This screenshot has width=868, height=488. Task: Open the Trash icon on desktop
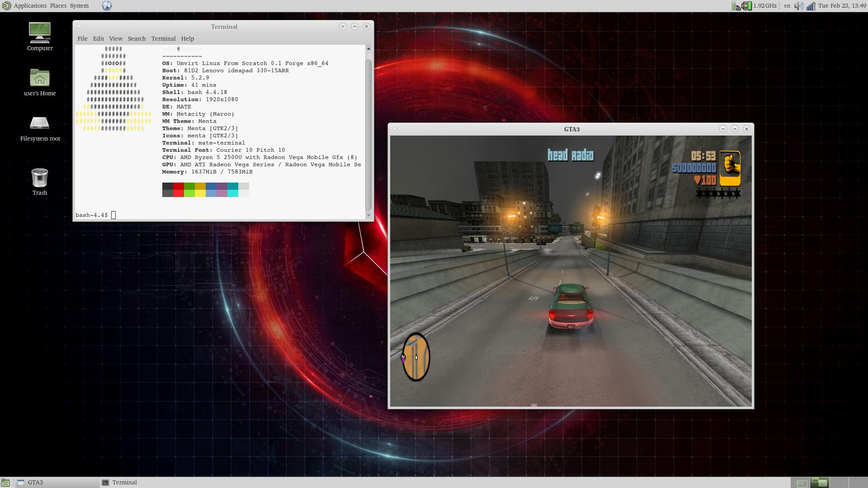point(40,178)
